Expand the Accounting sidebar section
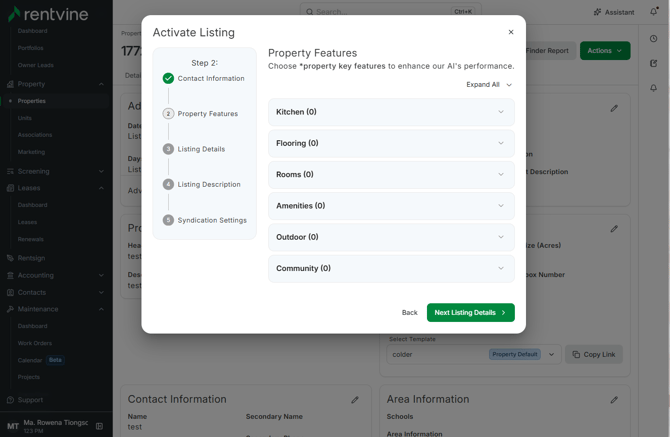 click(56, 276)
